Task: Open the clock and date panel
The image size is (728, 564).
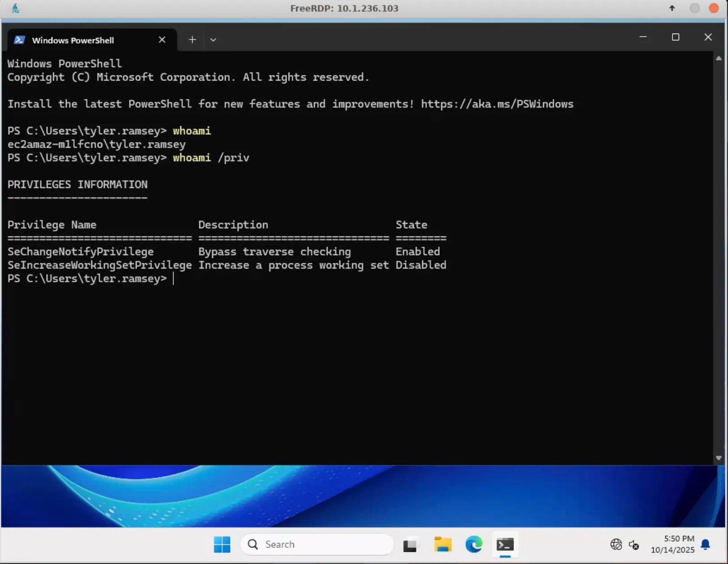Action: click(x=672, y=544)
